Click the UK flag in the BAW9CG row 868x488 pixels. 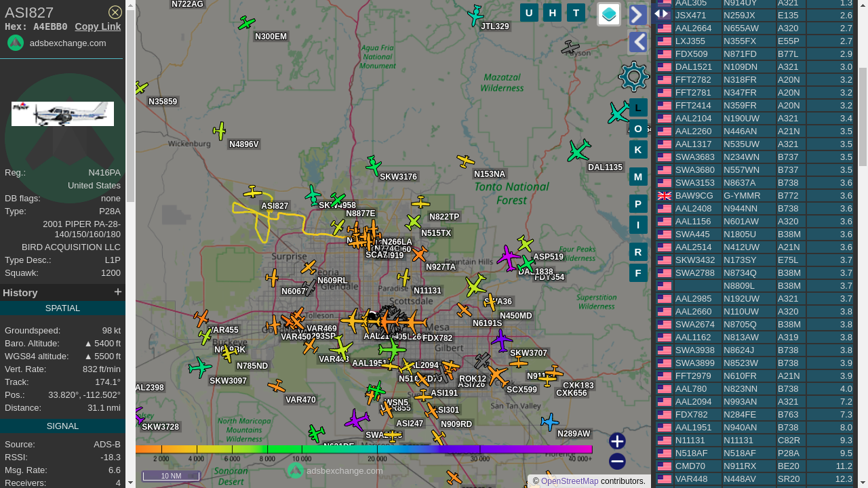(665, 196)
